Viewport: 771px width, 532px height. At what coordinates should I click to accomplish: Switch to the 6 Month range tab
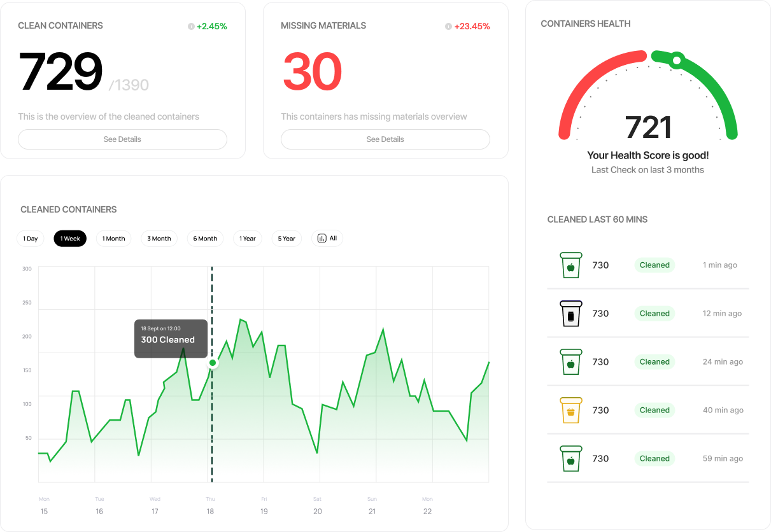coord(205,239)
